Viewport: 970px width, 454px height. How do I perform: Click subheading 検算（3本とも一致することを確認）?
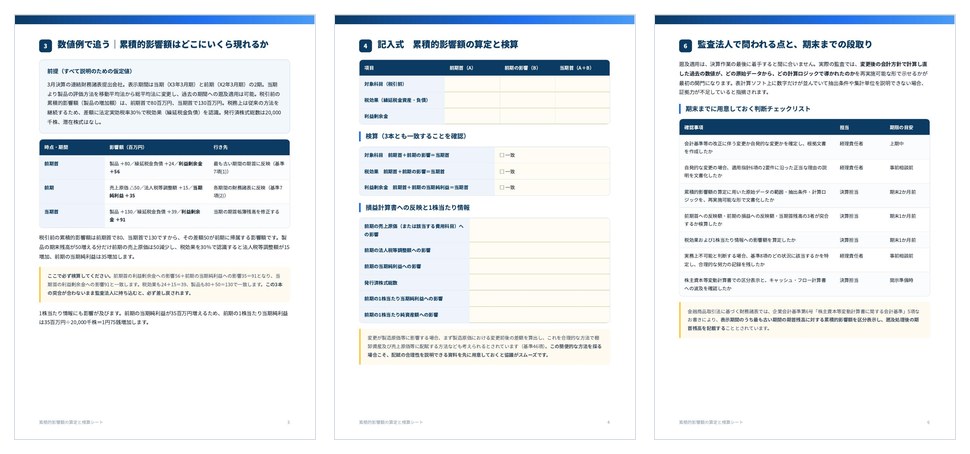click(416, 136)
